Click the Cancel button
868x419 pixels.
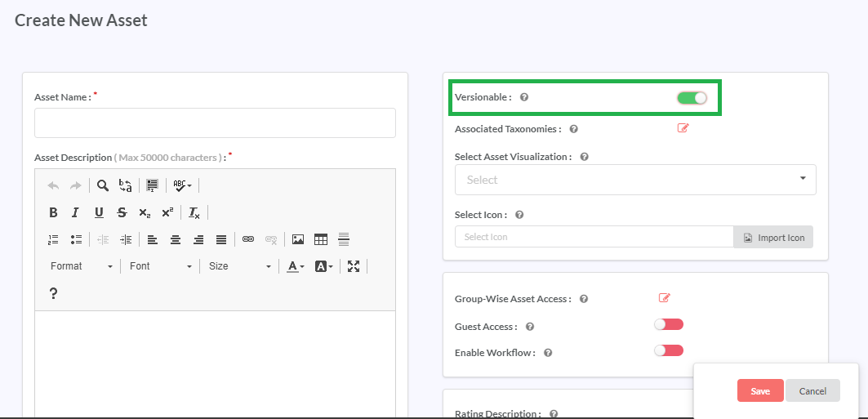coord(812,390)
